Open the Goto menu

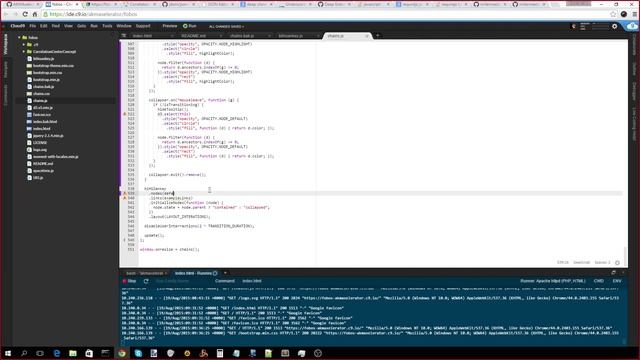81,26
